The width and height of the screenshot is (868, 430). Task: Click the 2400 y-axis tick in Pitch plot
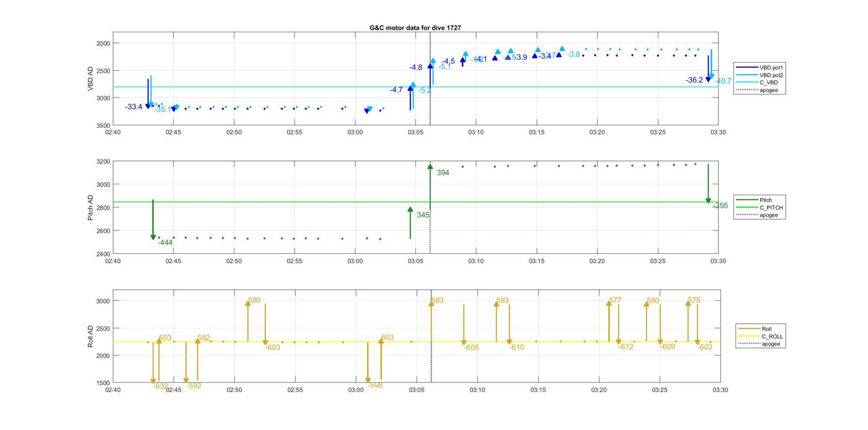(x=103, y=254)
